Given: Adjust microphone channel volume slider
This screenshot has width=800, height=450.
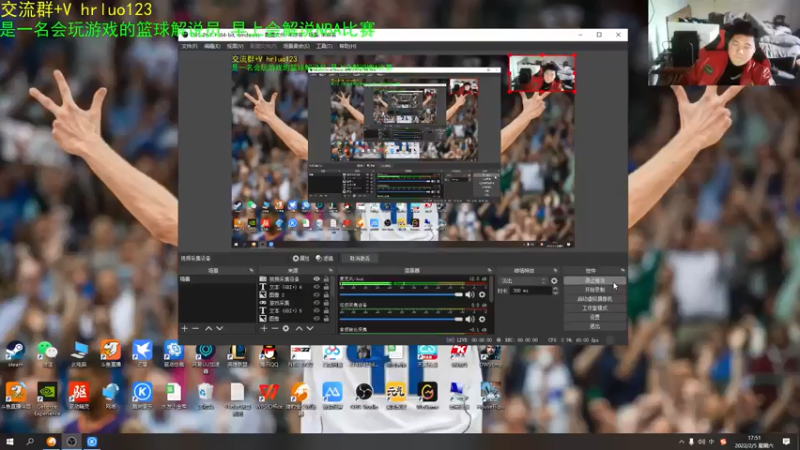Looking at the screenshot, I should click(401, 294).
